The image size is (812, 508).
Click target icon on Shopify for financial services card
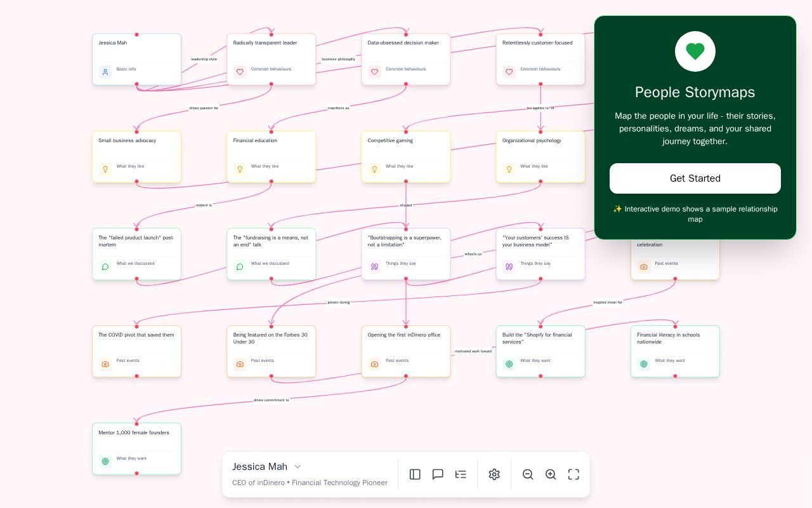[x=509, y=364]
